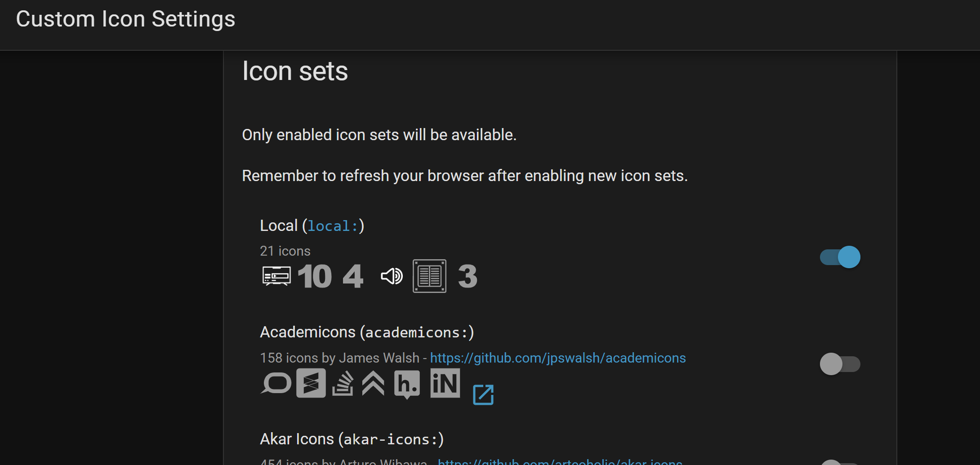Click the double chevron up icon
The width and height of the screenshot is (980, 465).
(x=373, y=383)
